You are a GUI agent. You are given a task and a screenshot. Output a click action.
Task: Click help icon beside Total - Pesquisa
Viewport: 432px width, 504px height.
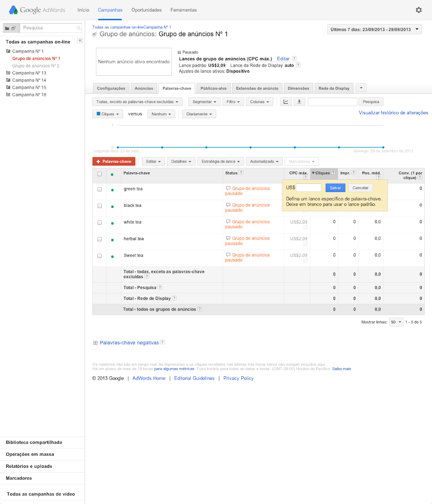click(160, 287)
